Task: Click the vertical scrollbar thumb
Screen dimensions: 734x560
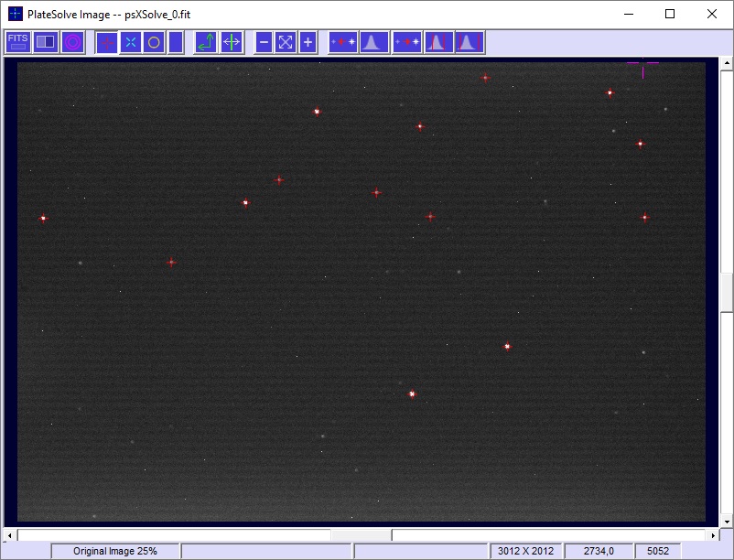Action: tap(727, 293)
